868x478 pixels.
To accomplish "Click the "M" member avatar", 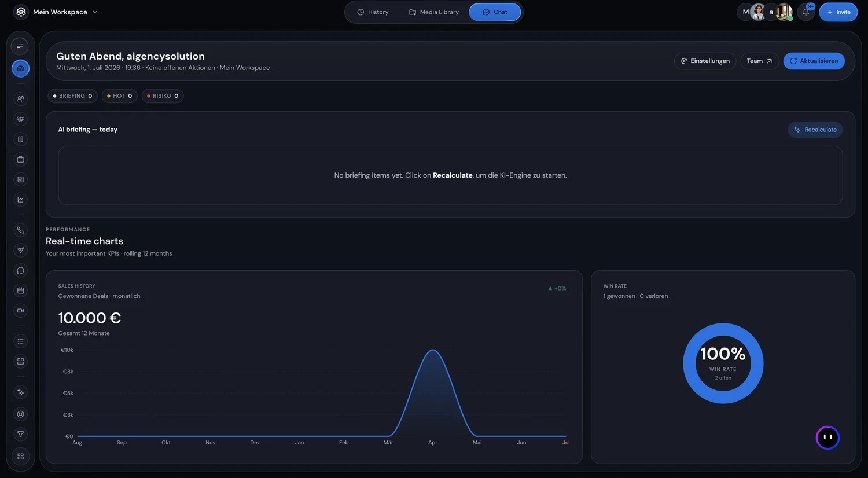I will coord(745,12).
